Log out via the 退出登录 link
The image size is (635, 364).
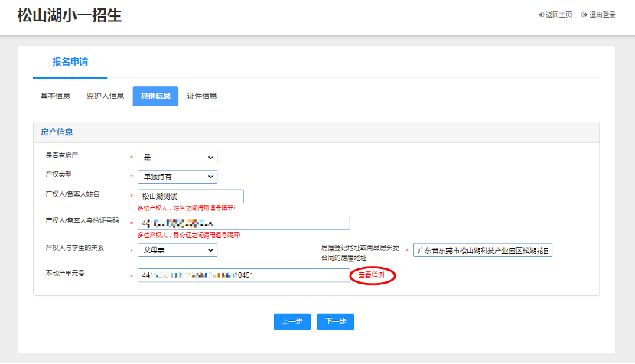click(x=602, y=15)
